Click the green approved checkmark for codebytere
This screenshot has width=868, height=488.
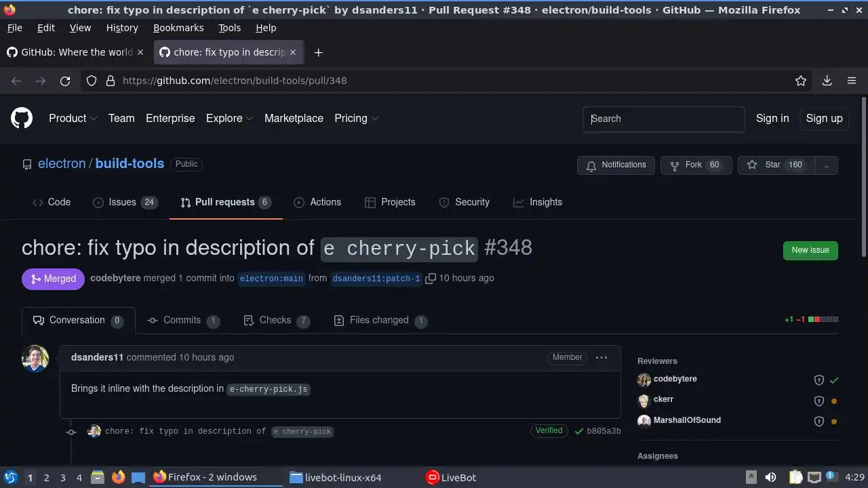click(834, 380)
